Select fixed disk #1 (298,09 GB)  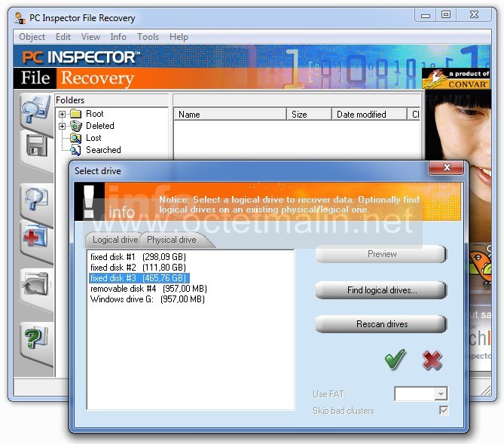138,257
